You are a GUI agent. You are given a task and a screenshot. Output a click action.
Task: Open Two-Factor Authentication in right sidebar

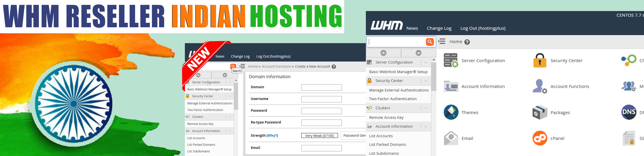tap(393, 99)
